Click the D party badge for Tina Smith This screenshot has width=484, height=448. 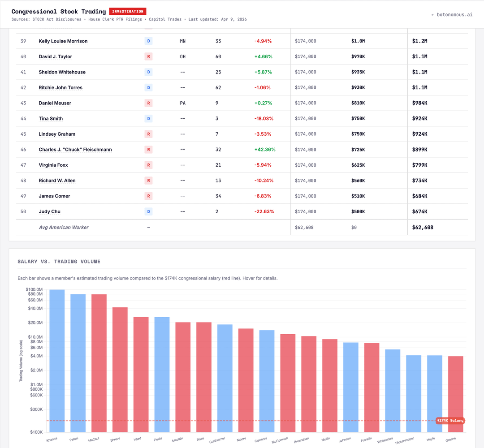point(148,119)
